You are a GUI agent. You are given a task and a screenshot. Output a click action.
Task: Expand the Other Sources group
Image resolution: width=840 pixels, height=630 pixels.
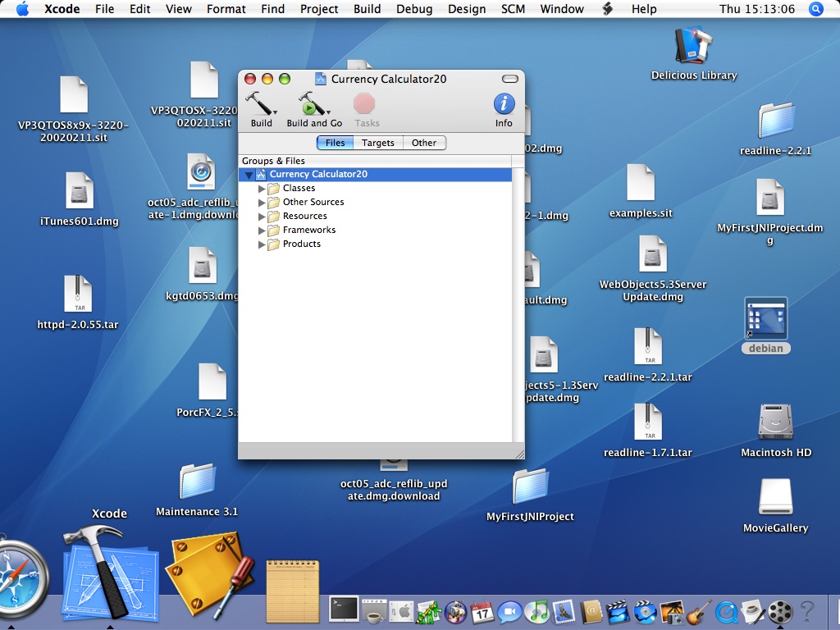click(x=262, y=203)
